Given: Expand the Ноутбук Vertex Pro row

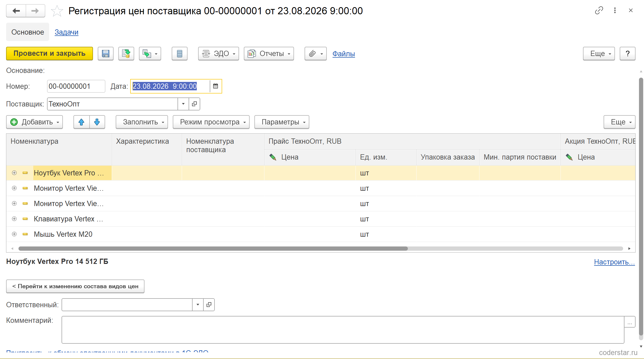Looking at the screenshot, I should coord(14,173).
